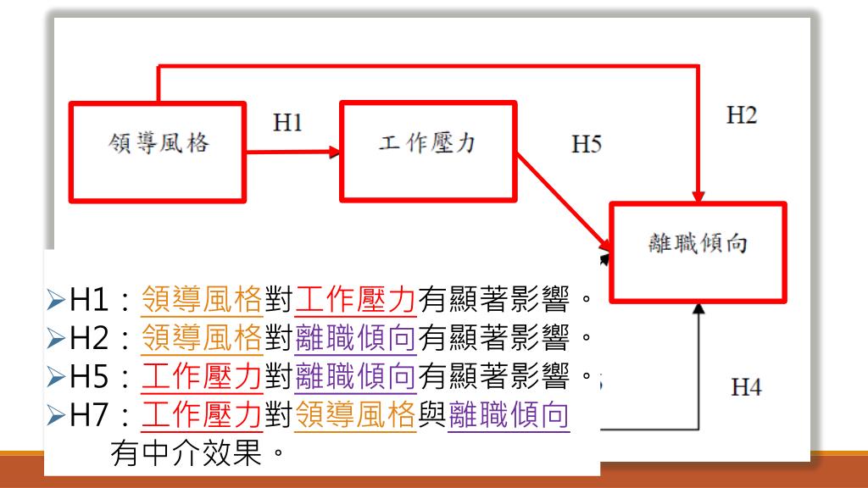Click the orange 領導風格 link in the H7 line
The height and width of the screenshot is (488, 868).
tap(355, 415)
